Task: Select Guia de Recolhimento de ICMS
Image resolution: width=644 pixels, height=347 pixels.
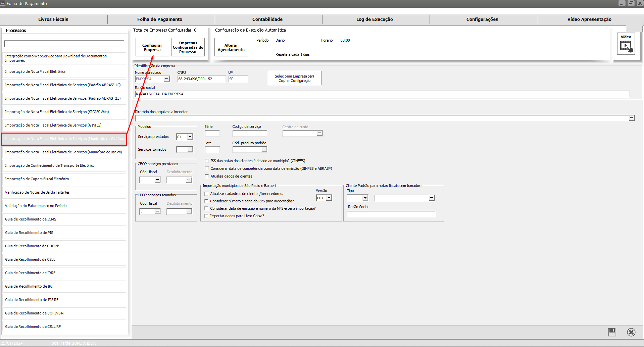Action: [64, 219]
